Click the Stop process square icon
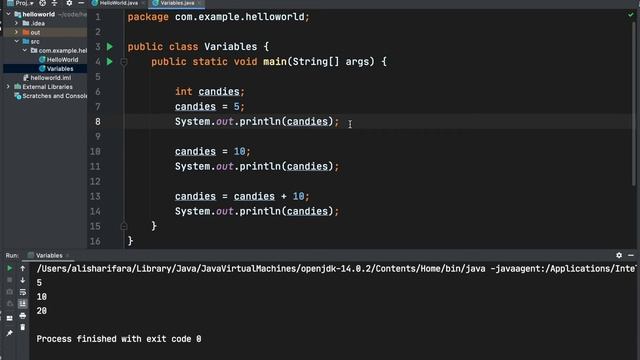This screenshot has height=360, width=640. click(10, 280)
